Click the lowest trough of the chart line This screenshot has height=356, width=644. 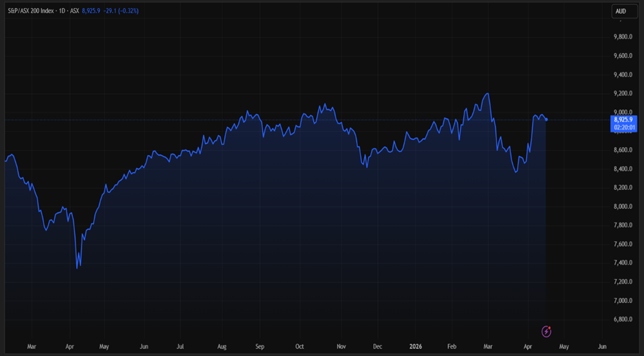77,268
